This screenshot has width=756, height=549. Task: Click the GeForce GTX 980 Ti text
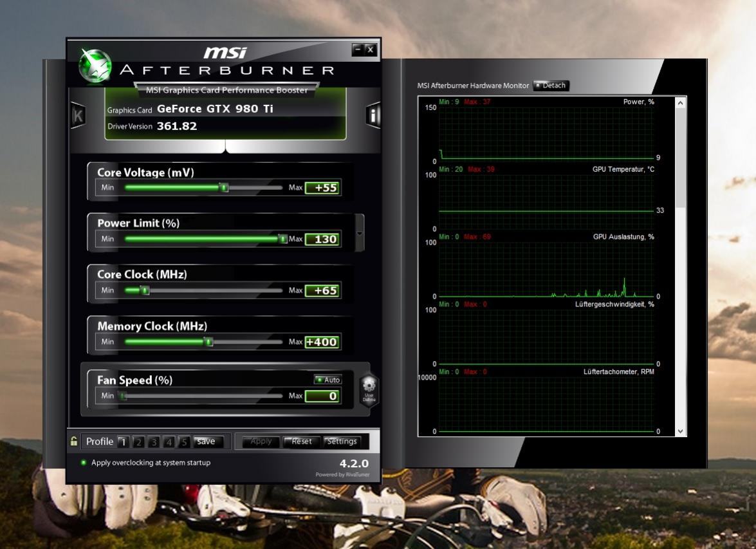(x=215, y=109)
